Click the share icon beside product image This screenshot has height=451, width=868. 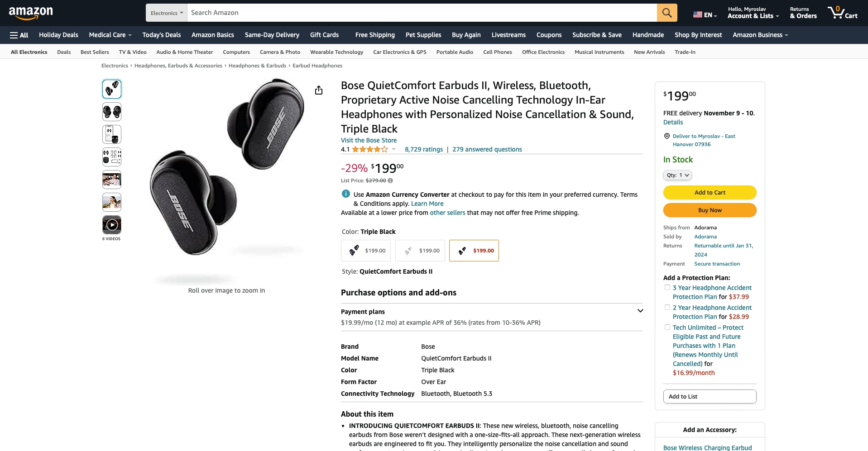pos(319,90)
